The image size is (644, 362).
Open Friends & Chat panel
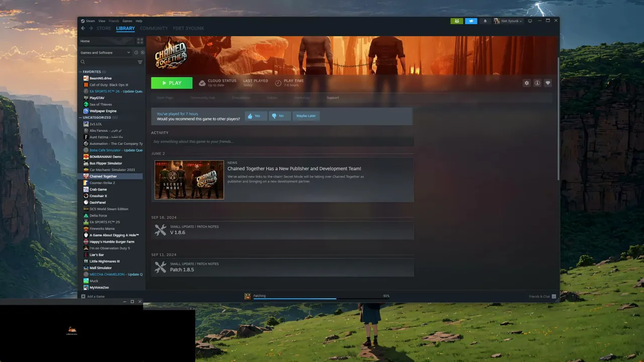[542, 297]
